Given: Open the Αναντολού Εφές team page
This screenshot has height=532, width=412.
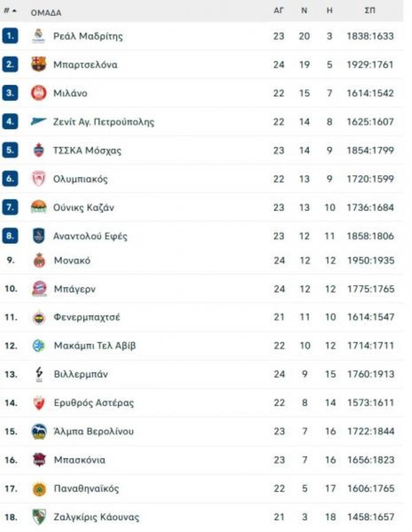Looking at the screenshot, I should tap(90, 236).
